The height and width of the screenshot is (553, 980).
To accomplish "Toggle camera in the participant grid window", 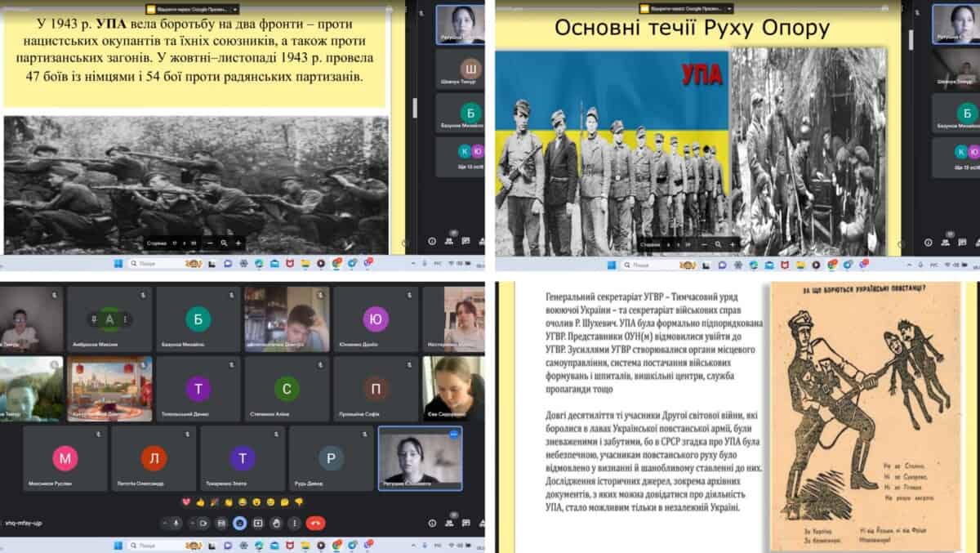I will point(203,523).
